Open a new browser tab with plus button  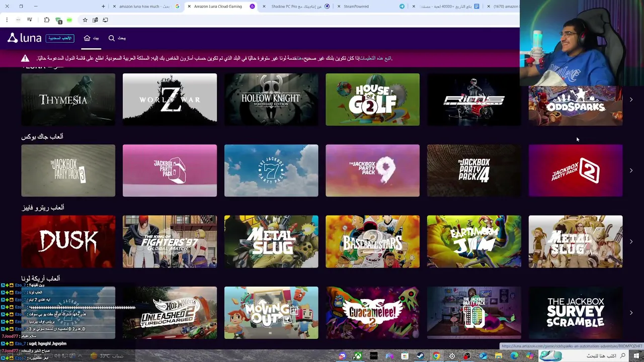click(x=103, y=7)
